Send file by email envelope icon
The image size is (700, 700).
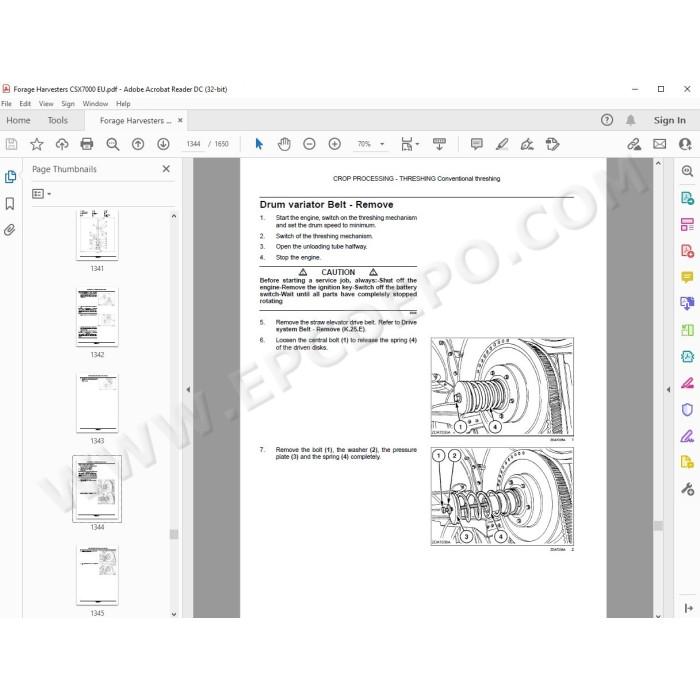(659, 144)
